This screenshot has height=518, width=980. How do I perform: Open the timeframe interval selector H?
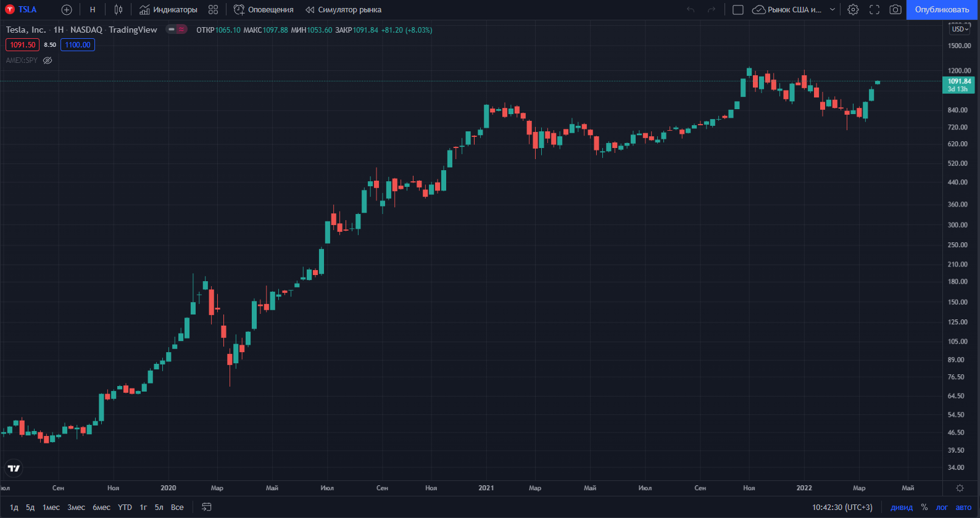tap(93, 10)
